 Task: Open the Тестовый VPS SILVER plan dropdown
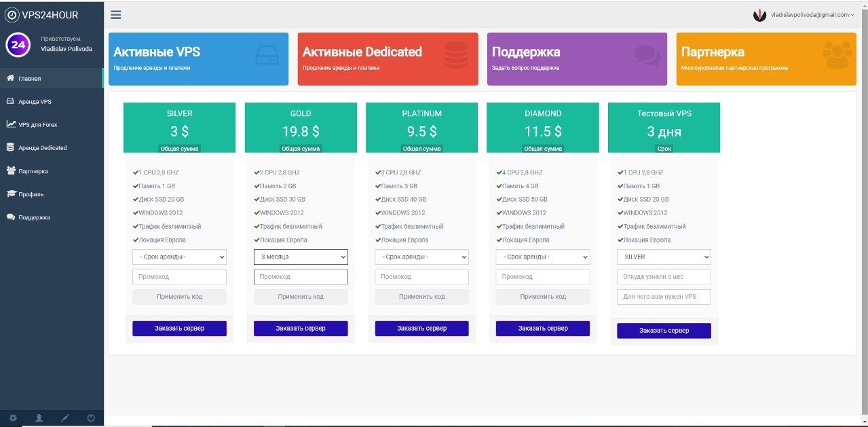point(664,257)
